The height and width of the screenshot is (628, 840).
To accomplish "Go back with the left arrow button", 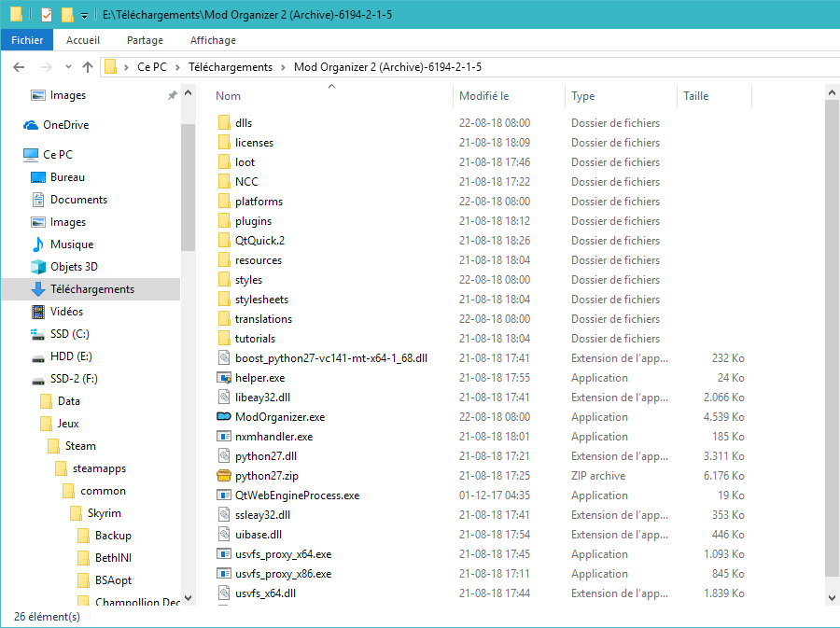I will 19,67.
